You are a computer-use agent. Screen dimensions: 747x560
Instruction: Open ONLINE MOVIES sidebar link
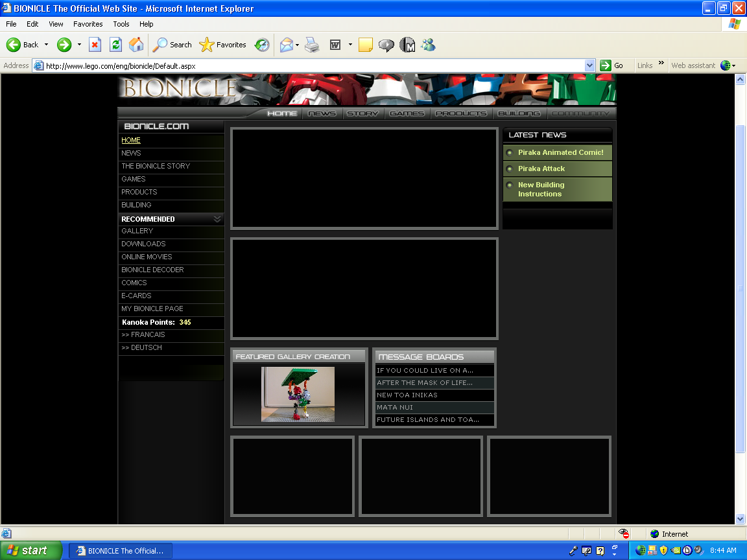pos(147,257)
